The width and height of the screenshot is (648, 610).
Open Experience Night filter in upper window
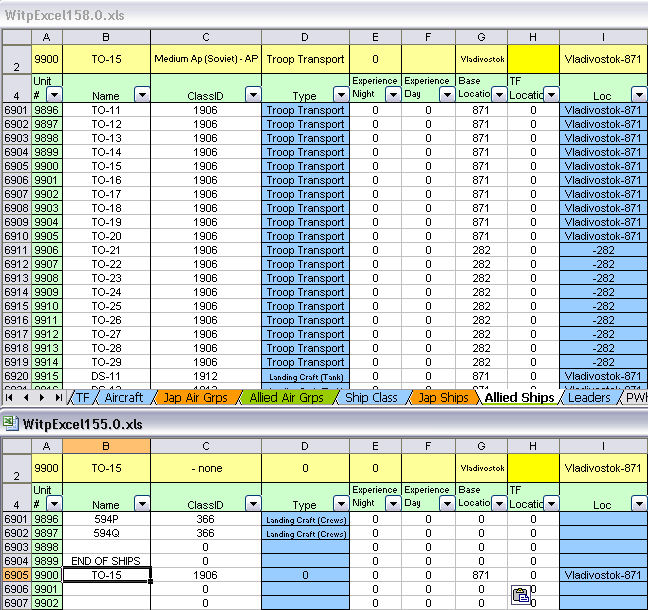tap(393, 95)
